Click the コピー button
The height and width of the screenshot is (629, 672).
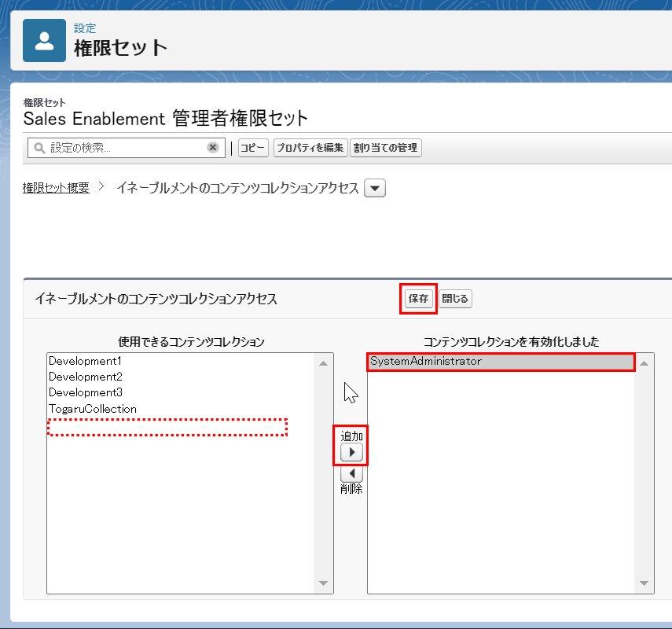253,148
